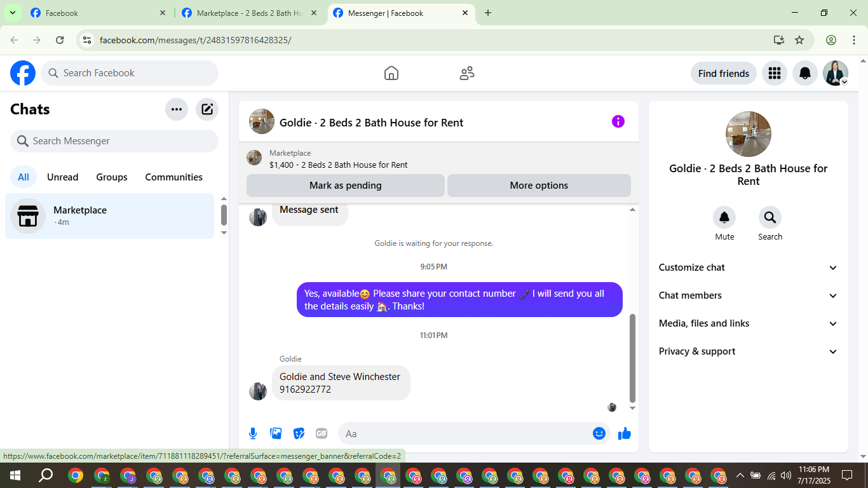868x488 pixels.
Task: Open the Facebook Home icon
Action: click(x=391, y=73)
